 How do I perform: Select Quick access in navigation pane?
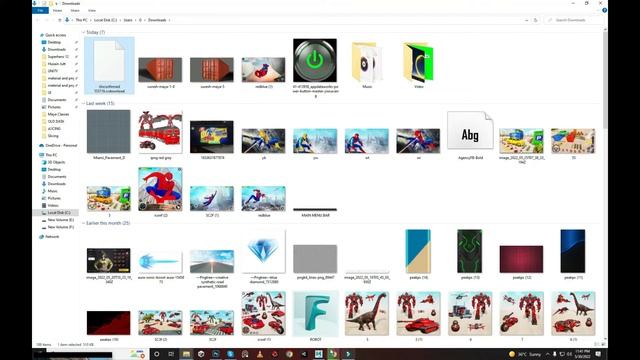(56, 35)
